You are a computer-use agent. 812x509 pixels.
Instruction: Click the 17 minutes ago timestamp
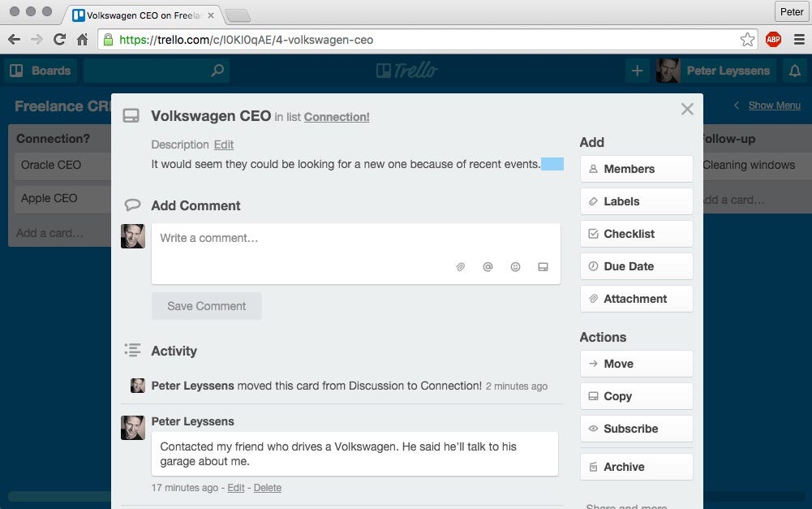click(x=185, y=488)
